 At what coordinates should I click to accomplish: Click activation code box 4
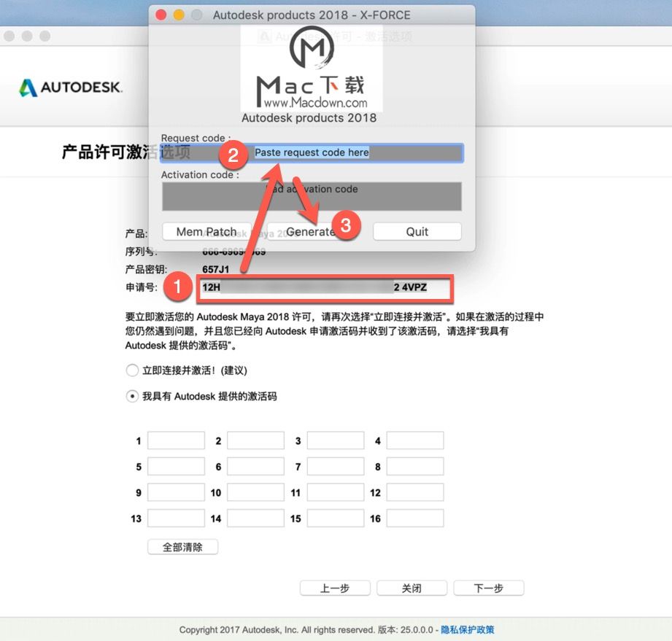415,440
